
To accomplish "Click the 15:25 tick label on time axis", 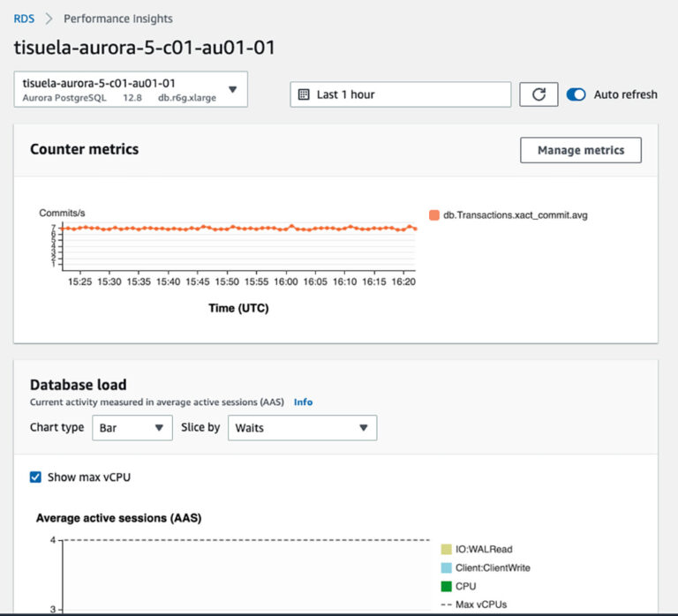I will click(x=80, y=282).
